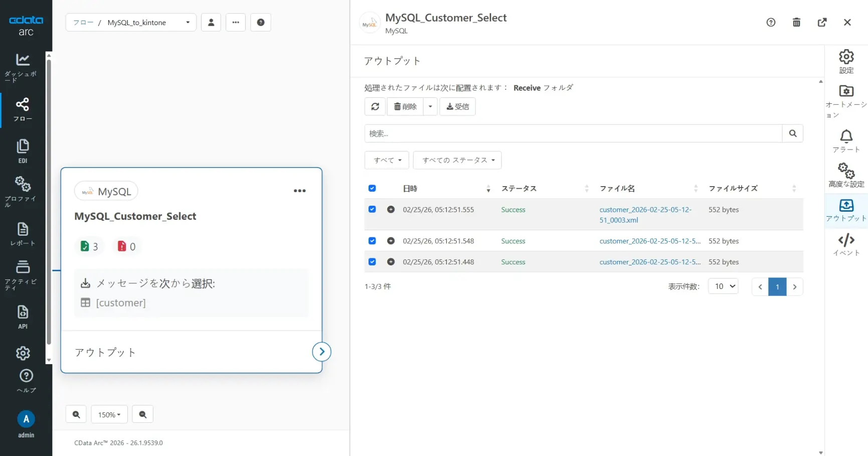868x456 pixels.
Task: Click the Receive button
Action: [x=457, y=106]
